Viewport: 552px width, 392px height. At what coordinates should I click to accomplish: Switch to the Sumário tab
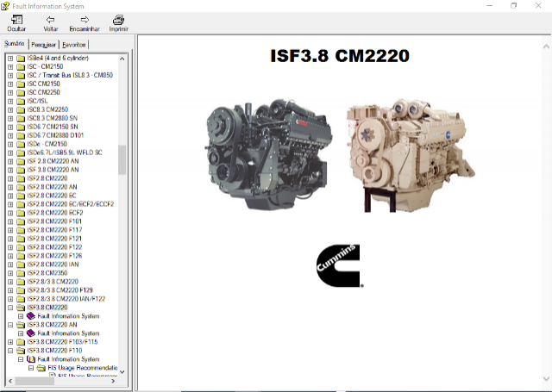coord(15,44)
